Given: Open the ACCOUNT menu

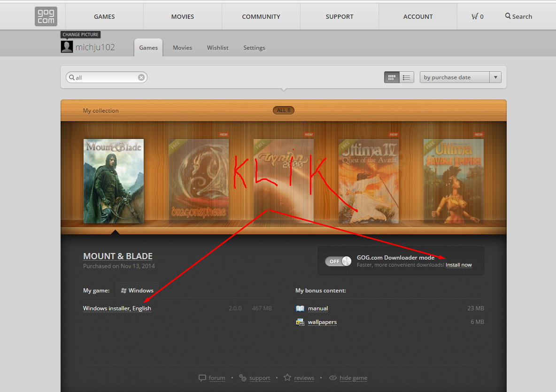Looking at the screenshot, I should tap(418, 16).
